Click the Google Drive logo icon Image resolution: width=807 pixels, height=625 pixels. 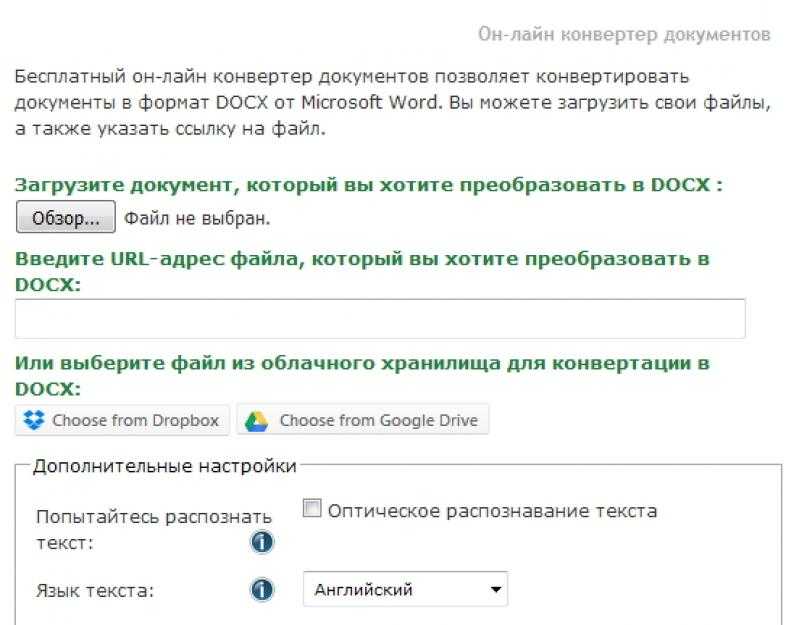[256, 421]
